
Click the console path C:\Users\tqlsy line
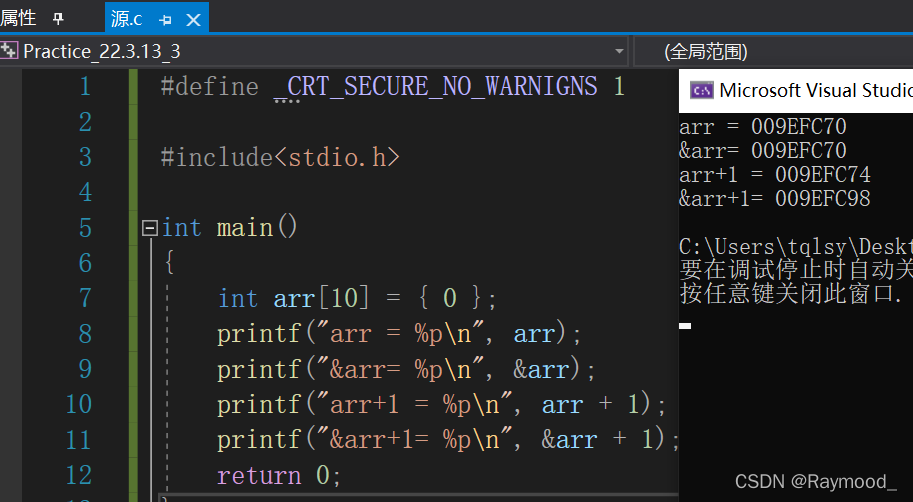tap(796, 247)
